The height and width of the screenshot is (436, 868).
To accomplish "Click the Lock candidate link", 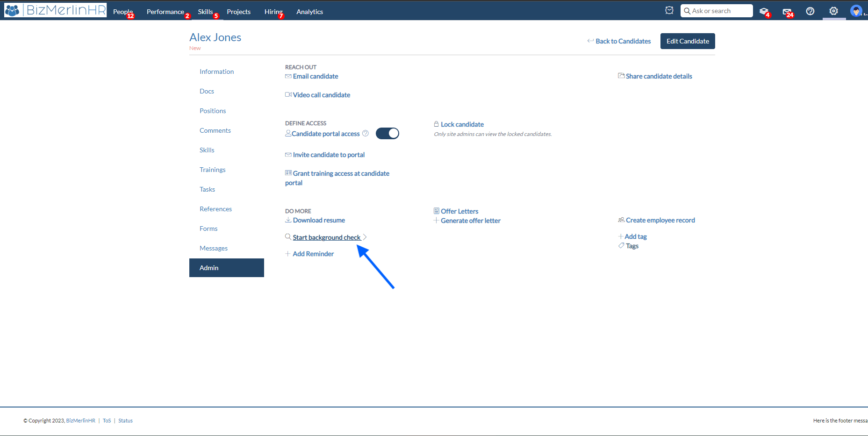I will 462,124.
